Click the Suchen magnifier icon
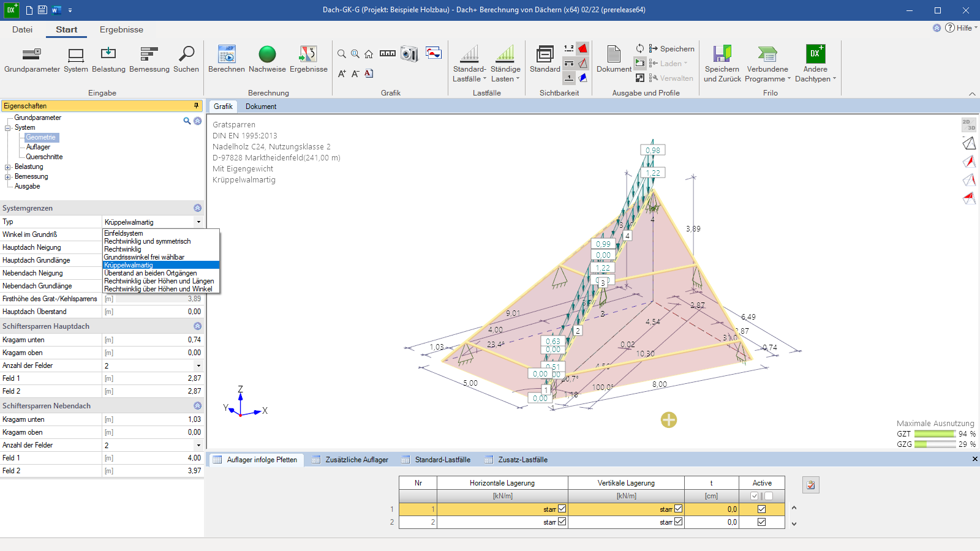Image resolution: width=980 pixels, height=551 pixels. pyautogui.click(x=186, y=54)
